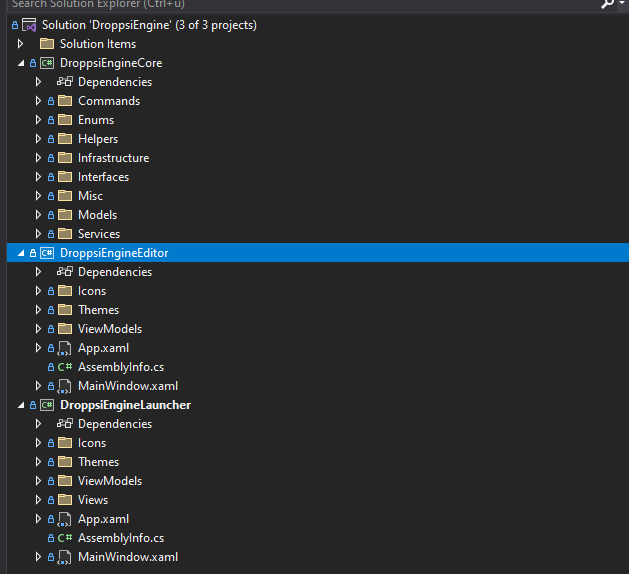629x574 pixels.
Task: Click the search magnifier icon in Solution Explorer
Action: point(608,4)
